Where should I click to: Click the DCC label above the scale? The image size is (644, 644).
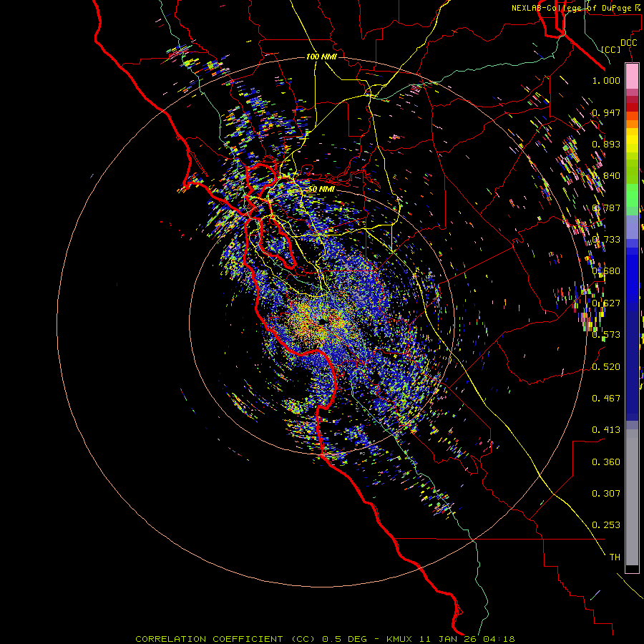(628, 43)
